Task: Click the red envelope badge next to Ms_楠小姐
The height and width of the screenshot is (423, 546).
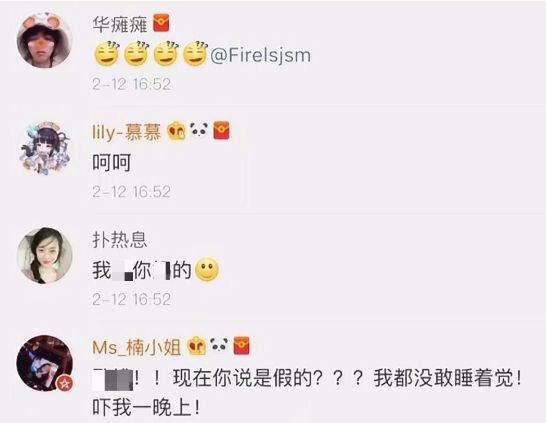Action: tap(241, 346)
